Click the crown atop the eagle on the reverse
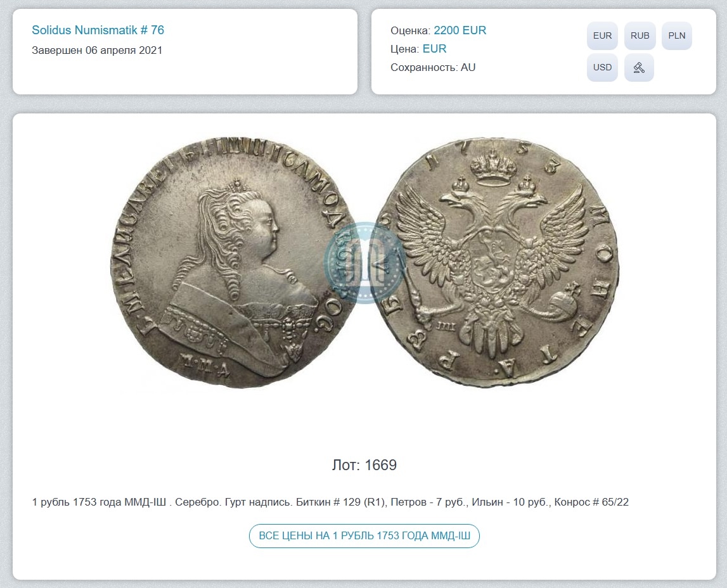This screenshot has height=588, width=727. [x=493, y=168]
